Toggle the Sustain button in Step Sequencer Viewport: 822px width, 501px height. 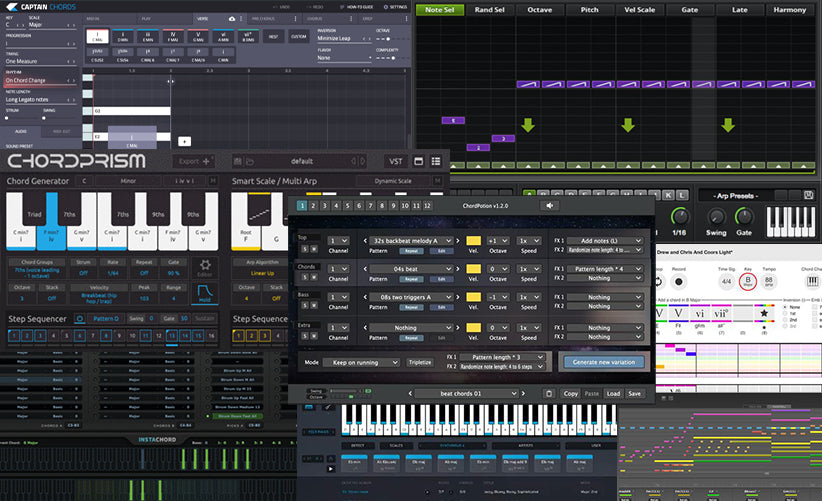point(204,319)
